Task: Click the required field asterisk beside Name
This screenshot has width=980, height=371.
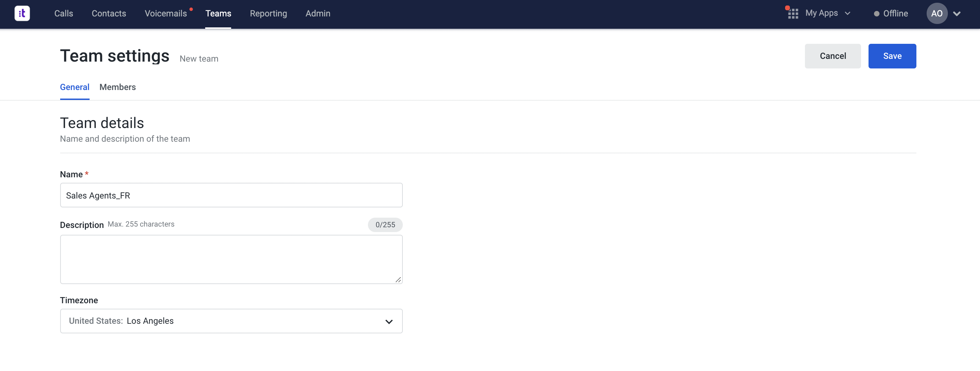Action: [x=87, y=172]
